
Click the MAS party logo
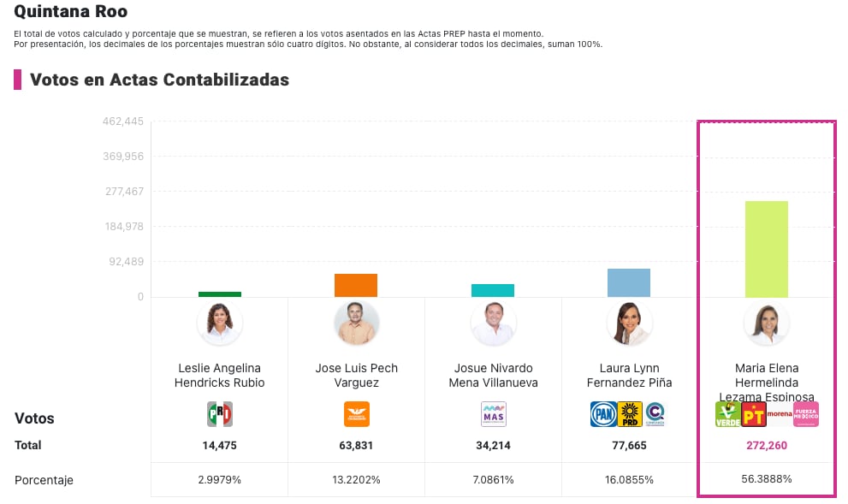[x=494, y=414]
